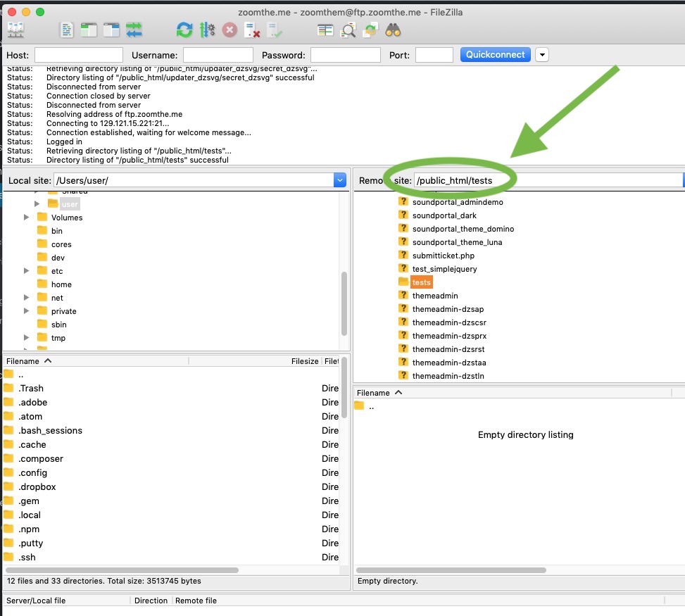The image size is (685, 616).
Task: Select the tests folder in remote tree
Action: (x=422, y=283)
